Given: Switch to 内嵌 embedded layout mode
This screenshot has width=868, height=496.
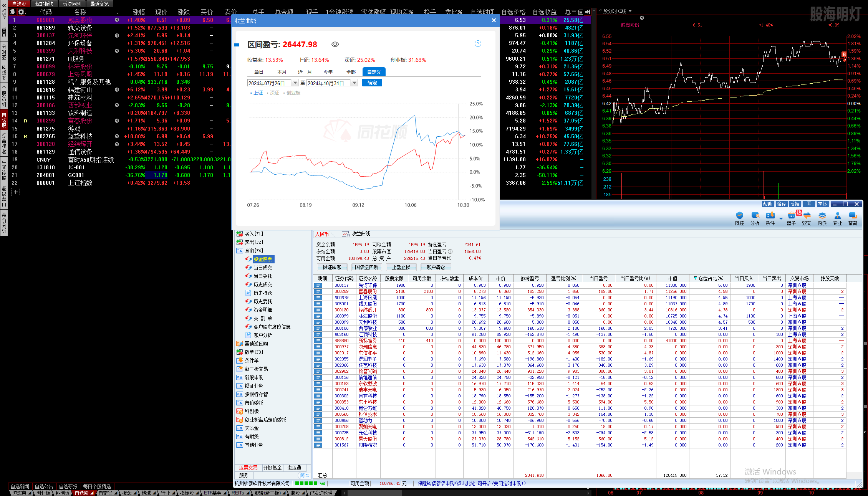Looking at the screenshot, I should 822,218.
